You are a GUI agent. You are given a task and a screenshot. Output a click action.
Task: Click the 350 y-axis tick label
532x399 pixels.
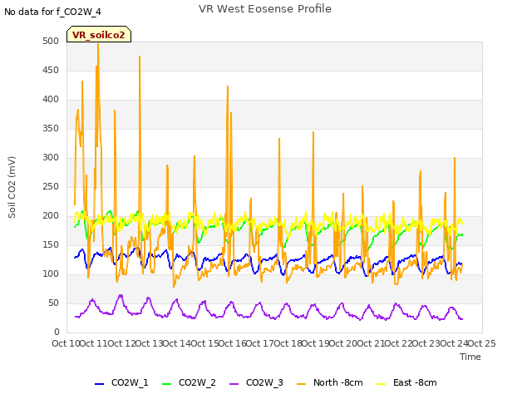[x=51, y=128]
